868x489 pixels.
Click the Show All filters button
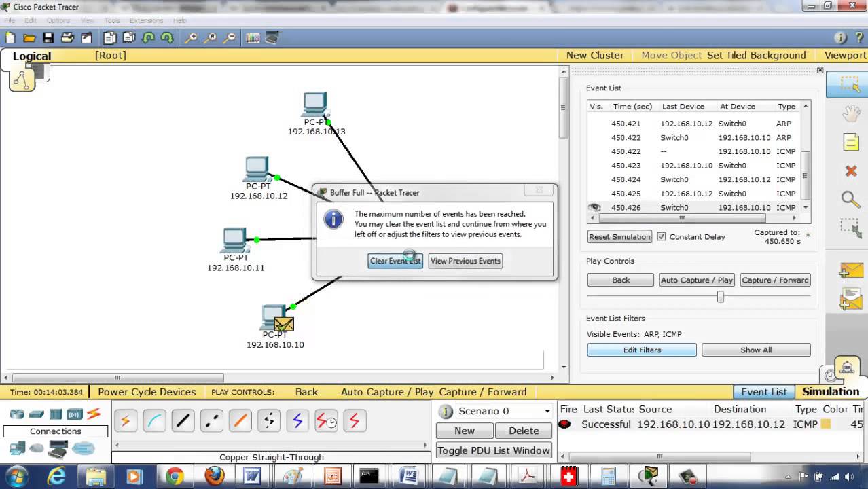coord(756,350)
